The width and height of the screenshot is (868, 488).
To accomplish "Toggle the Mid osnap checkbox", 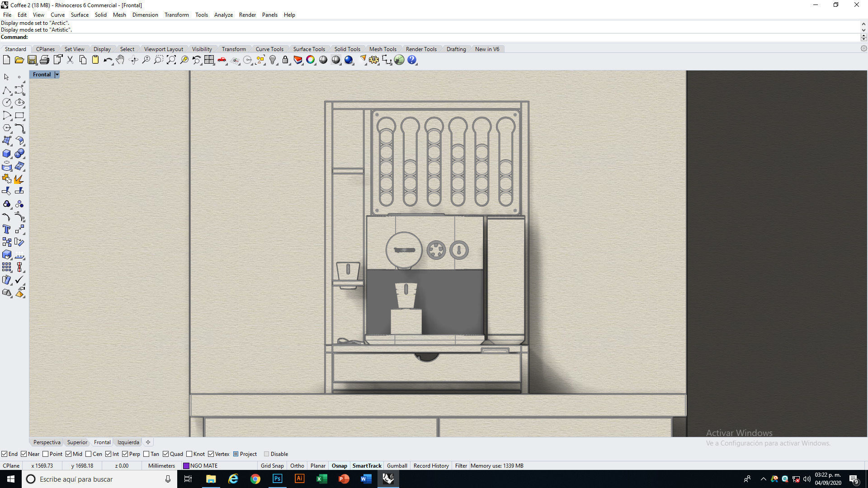I will pos(69,454).
